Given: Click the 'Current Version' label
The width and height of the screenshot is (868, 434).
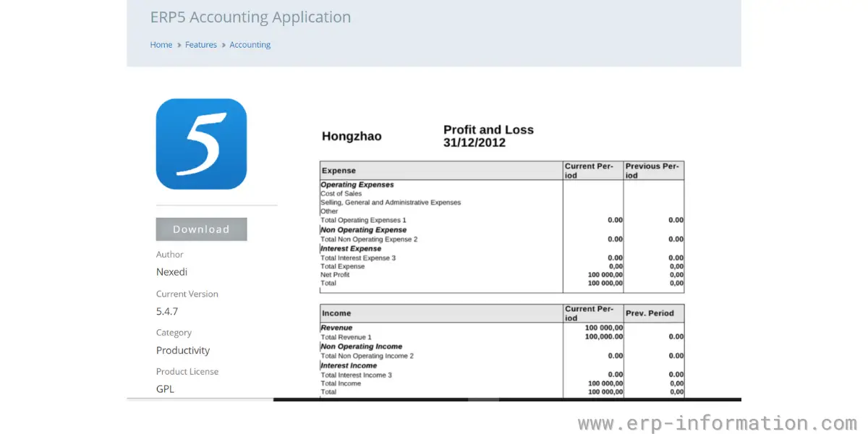Looking at the screenshot, I should pyautogui.click(x=187, y=294).
